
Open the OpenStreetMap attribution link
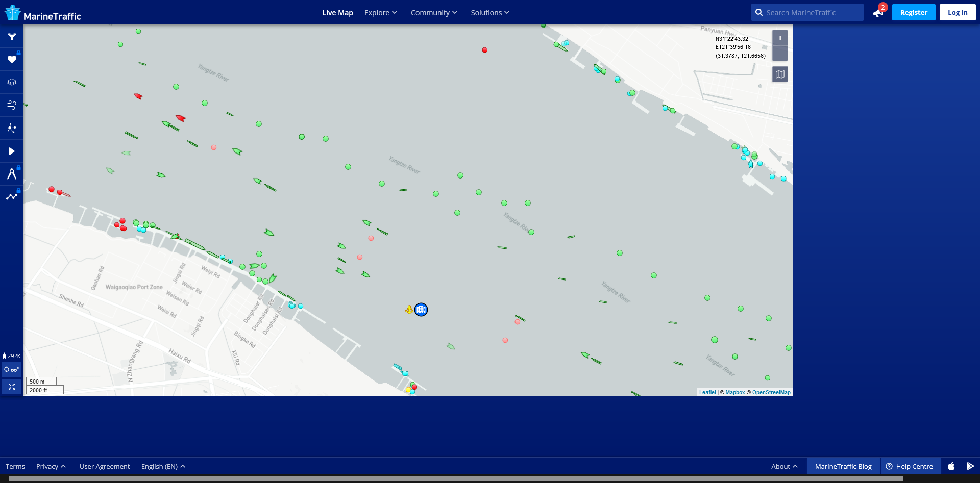(771, 392)
